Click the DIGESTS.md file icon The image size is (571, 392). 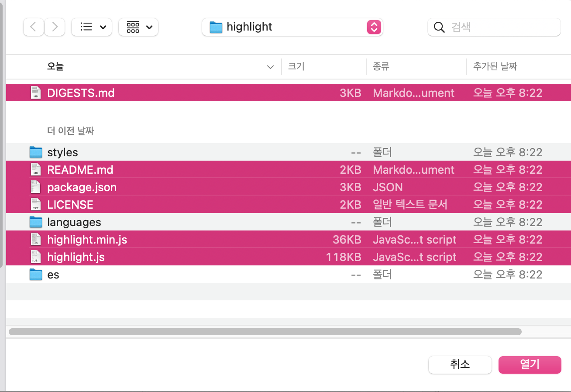coord(36,93)
